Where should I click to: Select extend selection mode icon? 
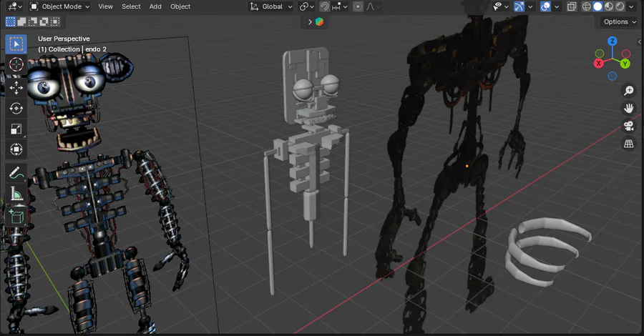[21, 21]
